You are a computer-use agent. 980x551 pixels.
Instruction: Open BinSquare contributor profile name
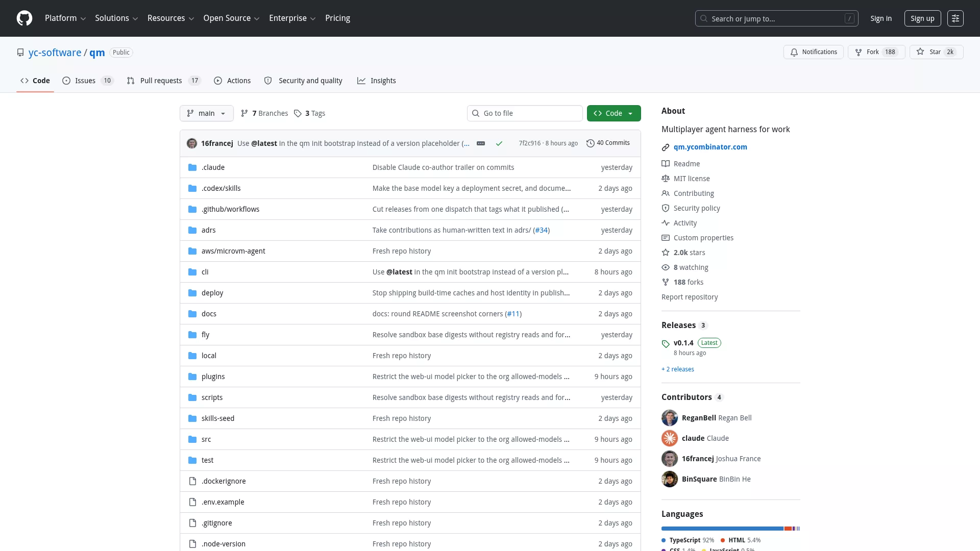point(699,479)
